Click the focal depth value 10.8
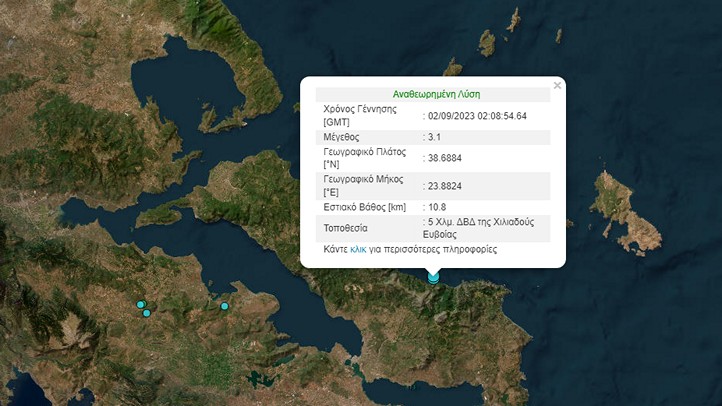This screenshot has width=722, height=406. coord(438,207)
